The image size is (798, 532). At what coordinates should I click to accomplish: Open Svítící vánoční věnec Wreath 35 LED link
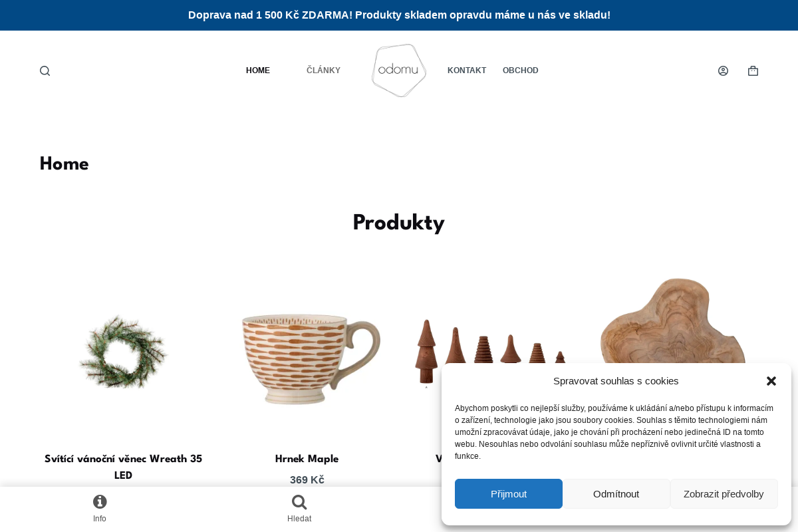[x=123, y=467]
